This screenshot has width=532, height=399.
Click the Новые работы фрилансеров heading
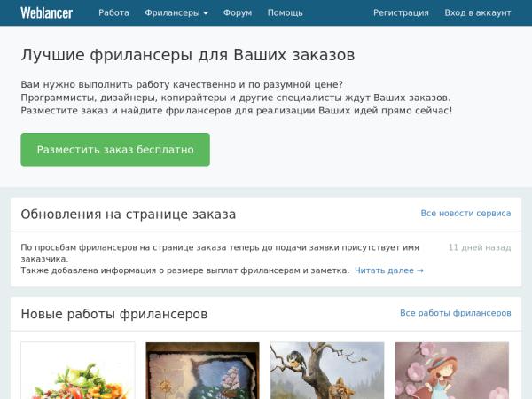pyautogui.click(x=114, y=314)
